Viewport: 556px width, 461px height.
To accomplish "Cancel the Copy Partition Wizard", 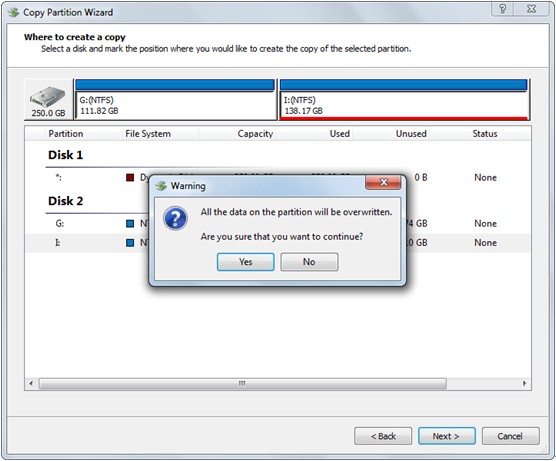I will [x=511, y=436].
